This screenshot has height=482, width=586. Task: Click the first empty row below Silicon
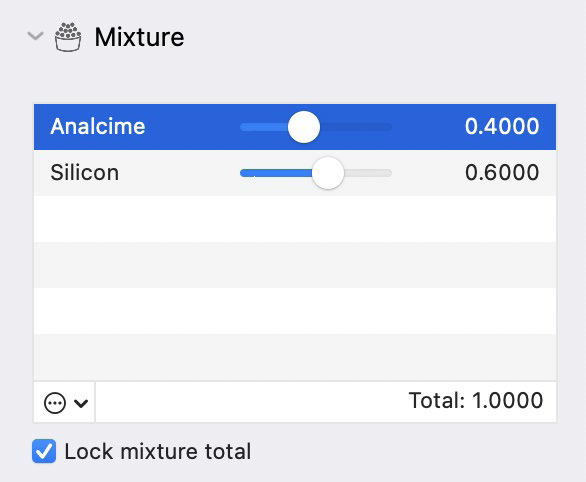click(x=295, y=219)
